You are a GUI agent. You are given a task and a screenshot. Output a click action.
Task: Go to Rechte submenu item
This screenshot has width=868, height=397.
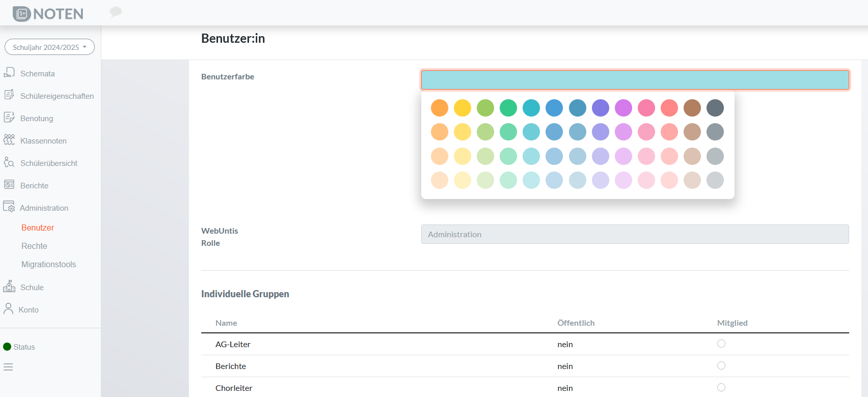tap(34, 246)
